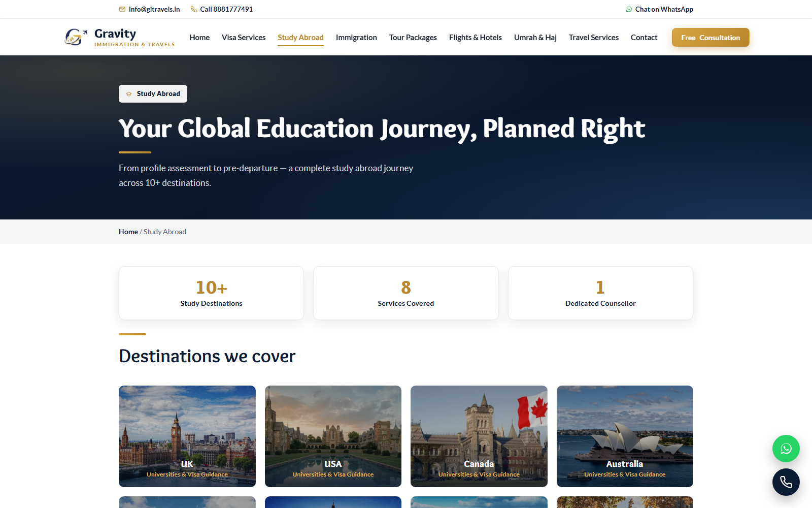Click the WhatsApp icon in top bar
Viewport: 812px width, 508px height.
click(x=629, y=9)
